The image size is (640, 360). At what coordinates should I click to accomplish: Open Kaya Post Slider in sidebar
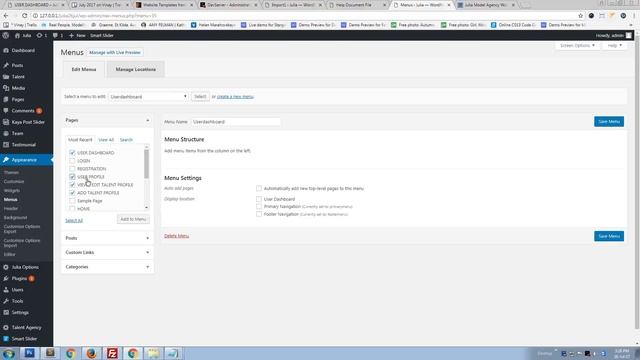coord(28,122)
